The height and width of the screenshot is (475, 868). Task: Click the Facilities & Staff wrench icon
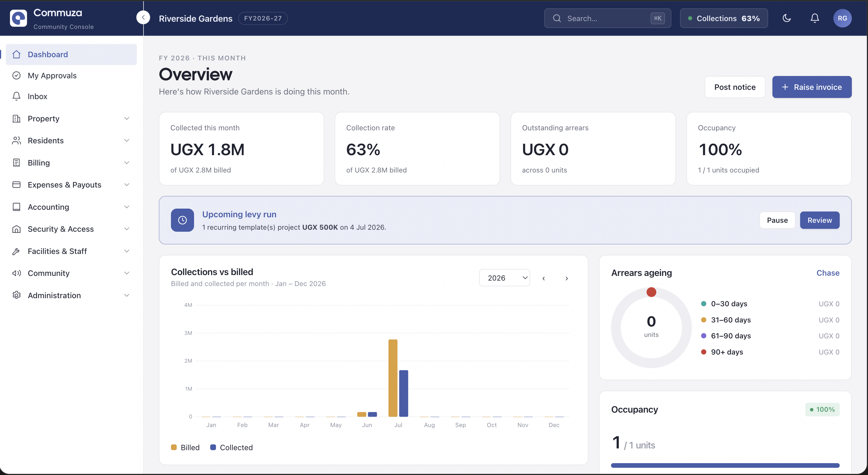[x=16, y=251]
